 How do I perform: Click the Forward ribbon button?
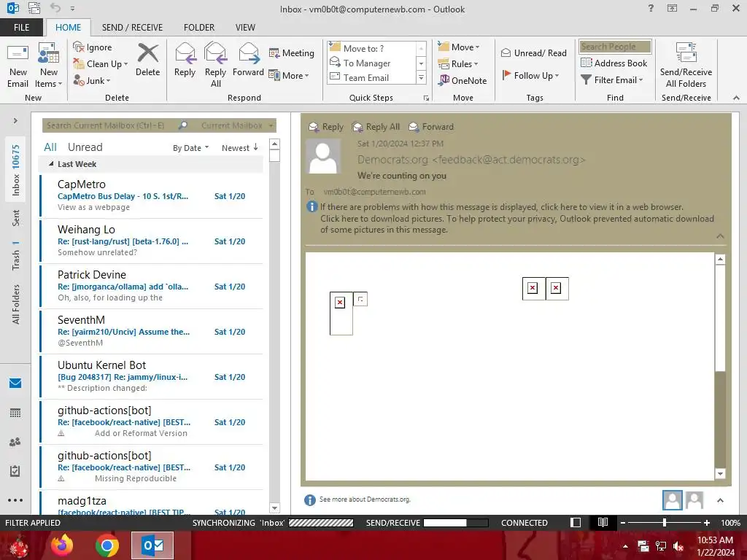click(x=248, y=60)
